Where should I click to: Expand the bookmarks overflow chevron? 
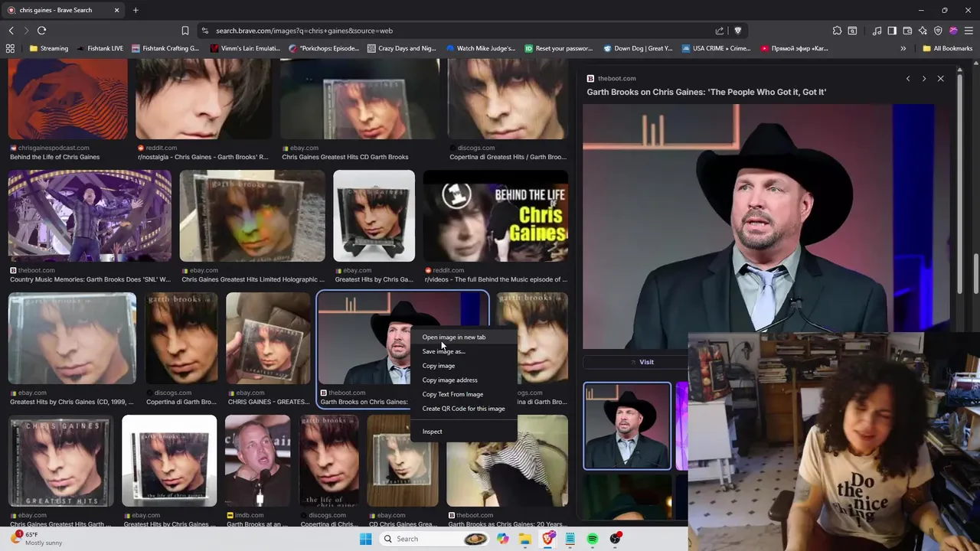pos(903,48)
